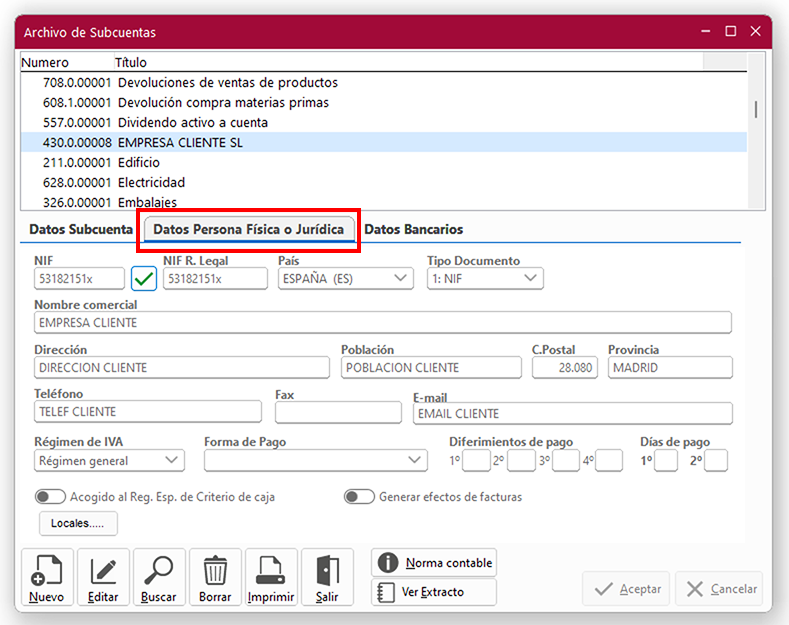789x625 pixels.
Task: Switch to the Datos Bancarios tab
Action: click(x=413, y=230)
